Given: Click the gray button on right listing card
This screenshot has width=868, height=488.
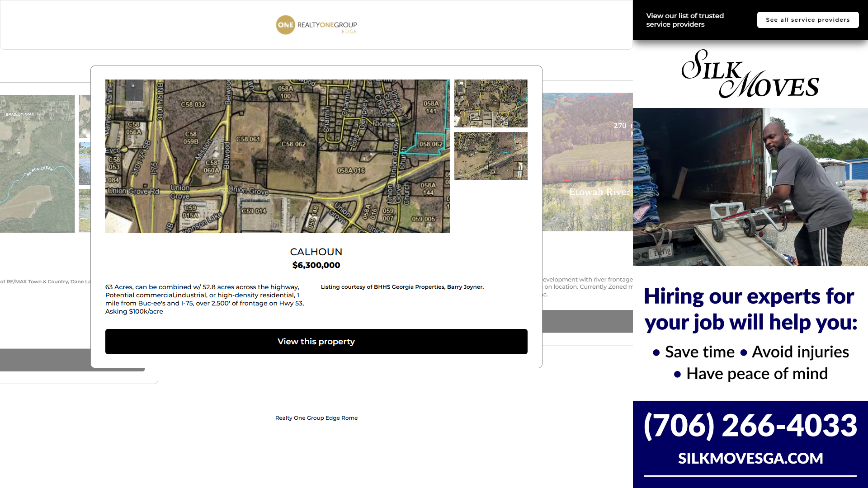Looking at the screenshot, I should tap(588, 321).
